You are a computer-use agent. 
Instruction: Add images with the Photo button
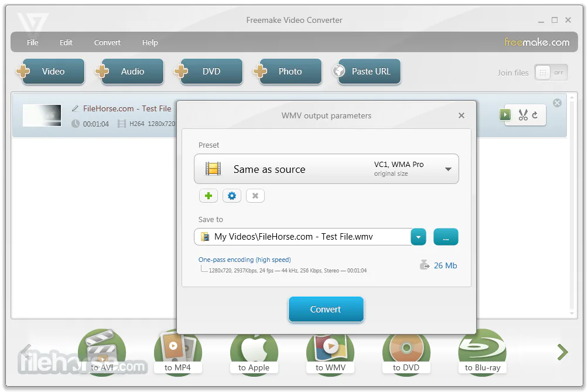(290, 71)
